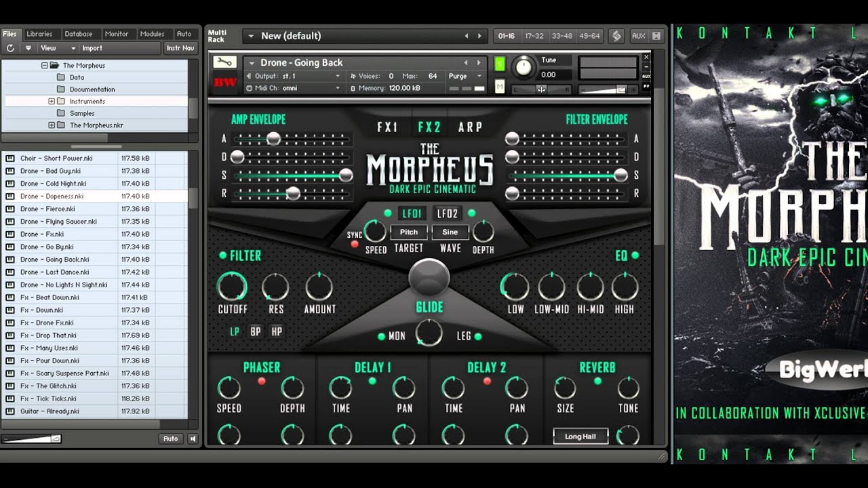Screen dimensions: 868x488
Task: Click next multi arrow next to New (default)
Action: pos(479,36)
